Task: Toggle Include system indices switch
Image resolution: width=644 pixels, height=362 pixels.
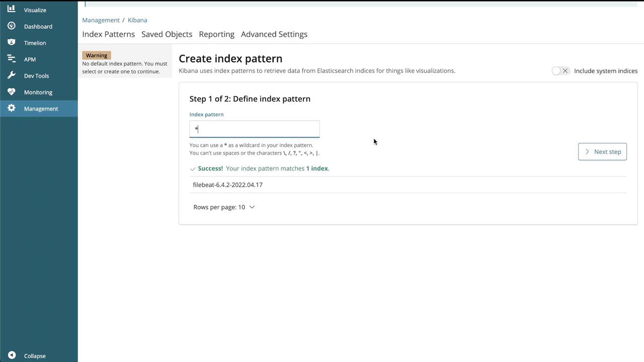Action: [x=560, y=71]
